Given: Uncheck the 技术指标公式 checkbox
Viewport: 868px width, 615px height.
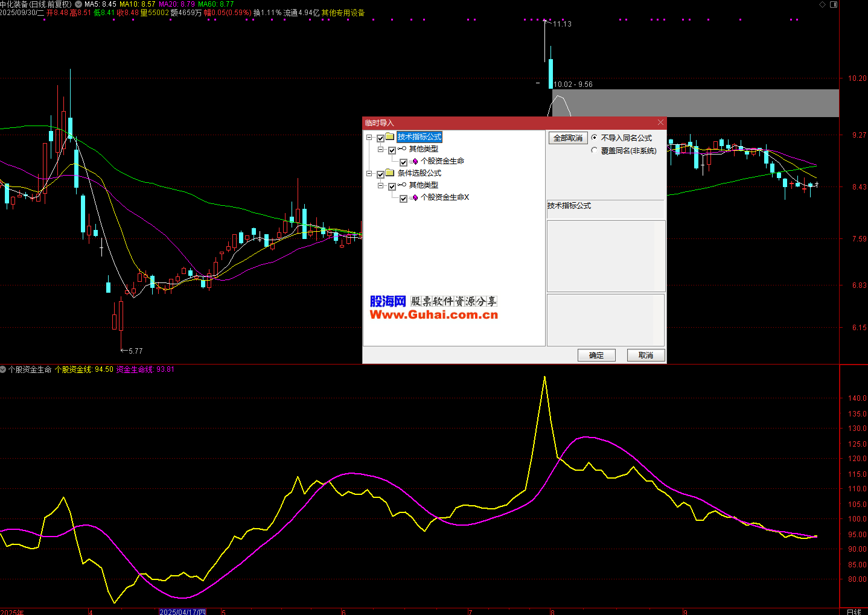Looking at the screenshot, I should [380, 138].
